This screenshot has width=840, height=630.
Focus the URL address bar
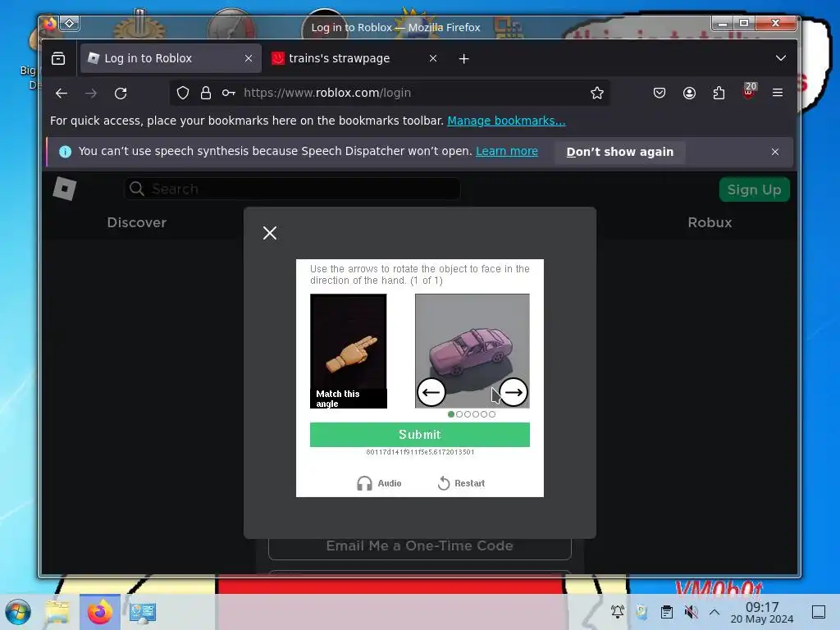390,94
